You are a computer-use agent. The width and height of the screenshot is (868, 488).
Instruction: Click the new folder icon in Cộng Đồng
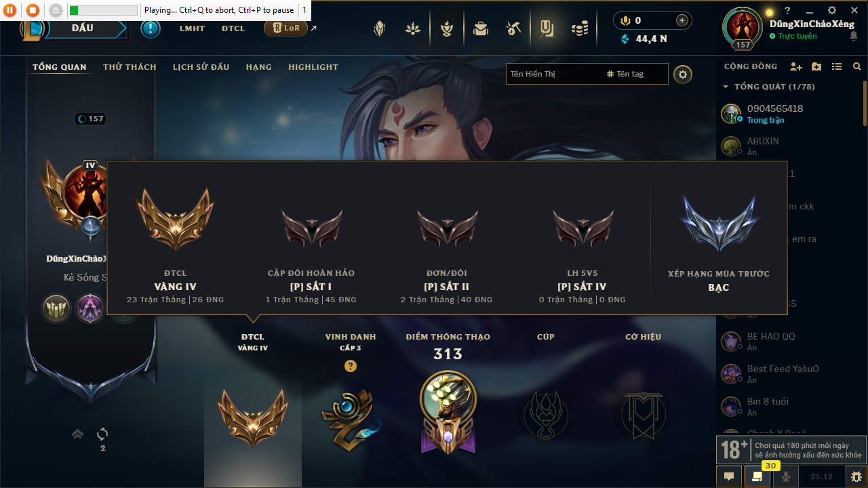(x=816, y=66)
